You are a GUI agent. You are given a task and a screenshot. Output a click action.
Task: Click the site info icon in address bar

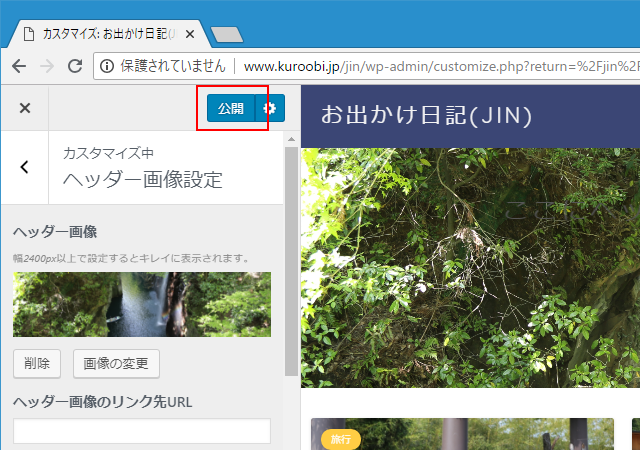[107, 66]
